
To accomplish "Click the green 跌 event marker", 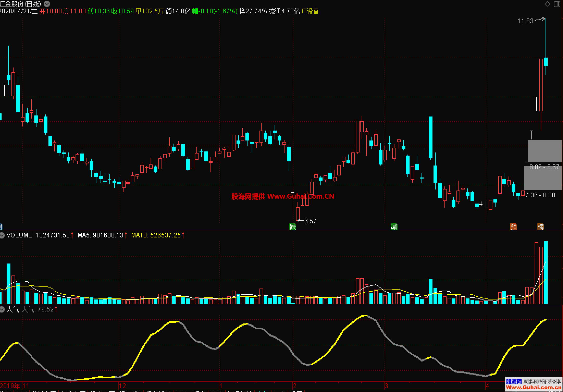I will click(x=293, y=227).
